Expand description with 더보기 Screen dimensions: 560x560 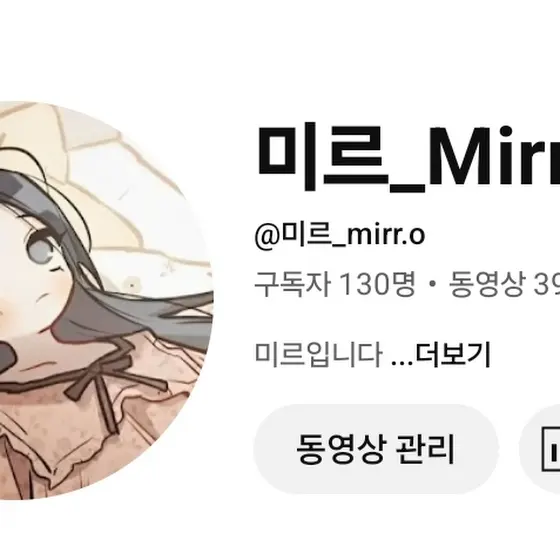pos(453,354)
